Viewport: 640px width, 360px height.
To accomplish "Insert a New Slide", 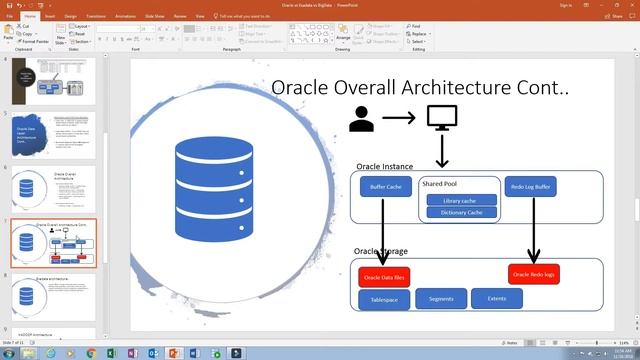I will (x=60, y=34).
